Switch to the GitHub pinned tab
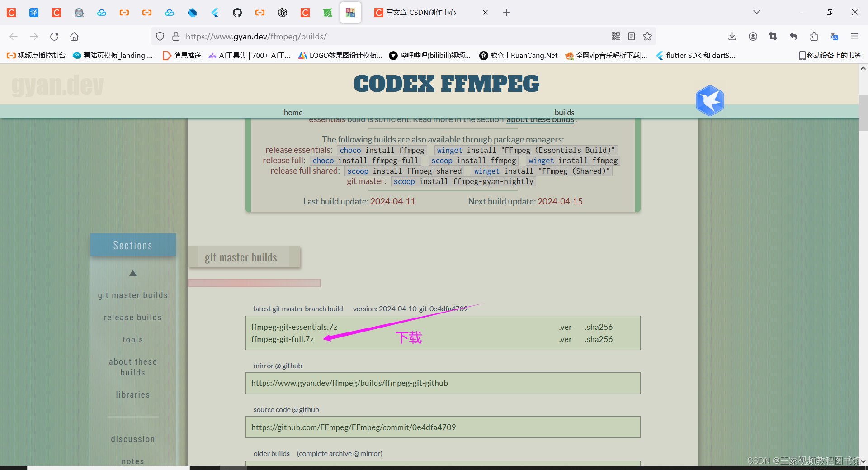The width and height of the screenshot is (868, 470). [x=237, y=12]
